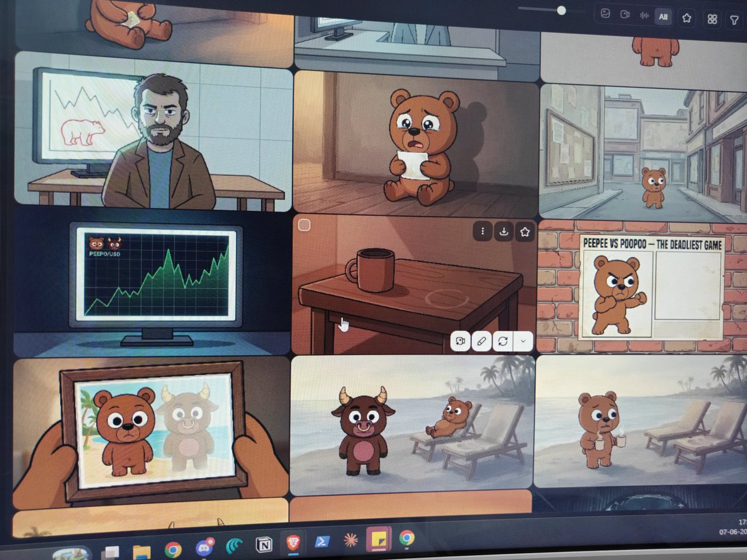Open Discord from the taskbar
The height and width of the screenshot is (560, 747).
tap(204, 548)
